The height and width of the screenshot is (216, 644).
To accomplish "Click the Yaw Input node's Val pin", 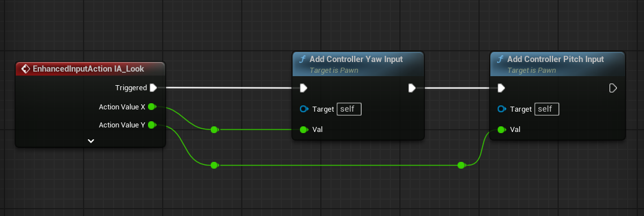I will pos(304,130).
